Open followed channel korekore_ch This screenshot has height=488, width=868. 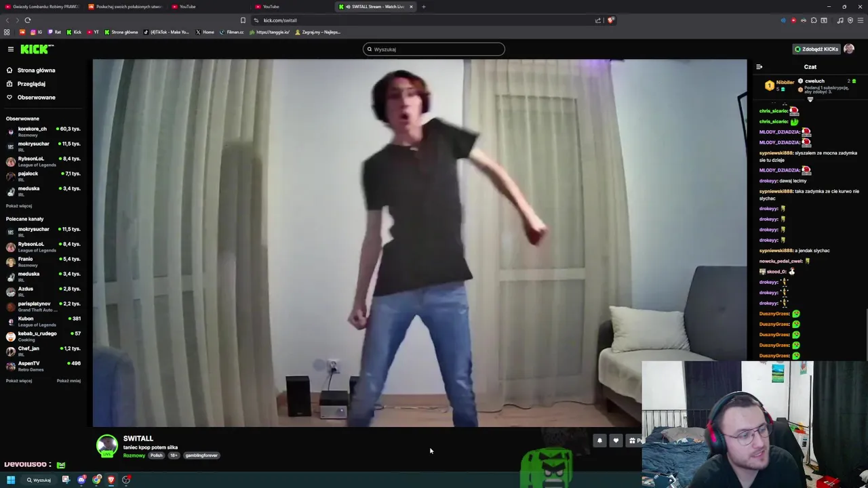tap(43, 131)
